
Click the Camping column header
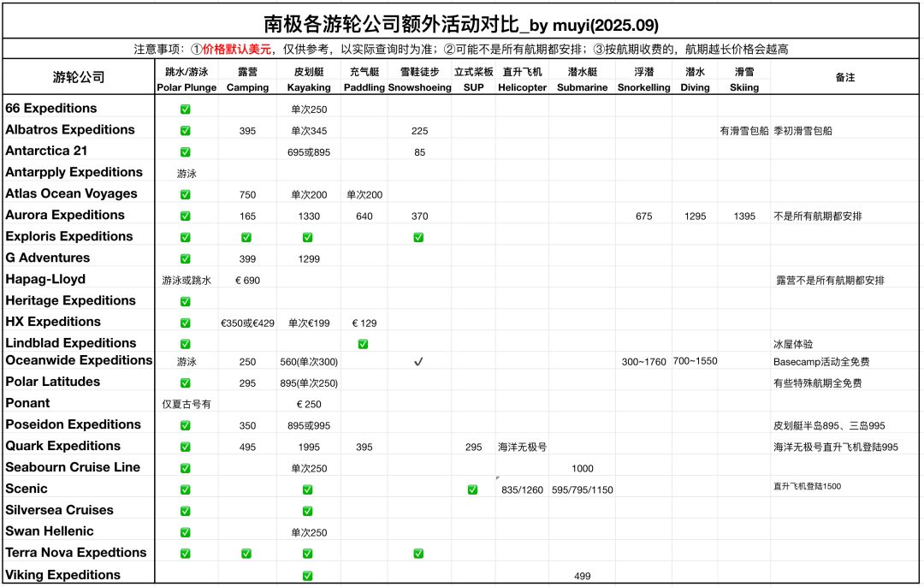point(247,87)
